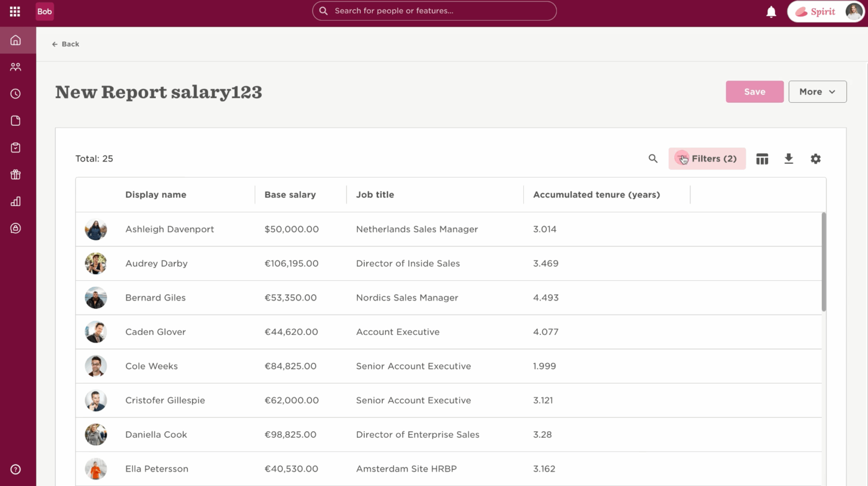
Task: Open Ella Petersson's avatar
Action: point(96,469)
